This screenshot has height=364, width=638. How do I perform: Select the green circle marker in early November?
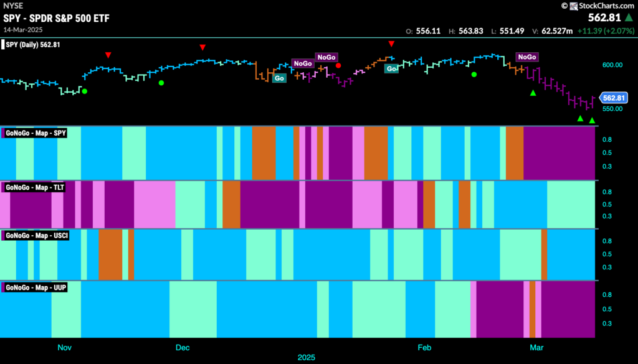tap(85, 91)
